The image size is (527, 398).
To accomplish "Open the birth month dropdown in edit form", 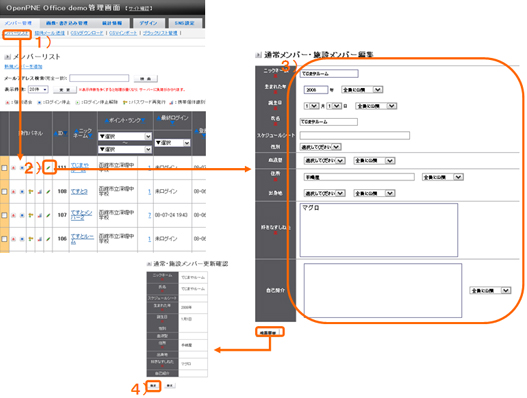I will point(312,106).
